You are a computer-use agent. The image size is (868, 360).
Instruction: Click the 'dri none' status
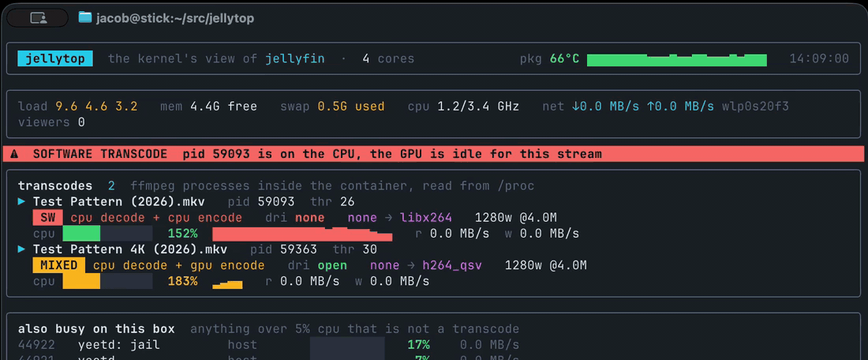[x=295, y=218]
